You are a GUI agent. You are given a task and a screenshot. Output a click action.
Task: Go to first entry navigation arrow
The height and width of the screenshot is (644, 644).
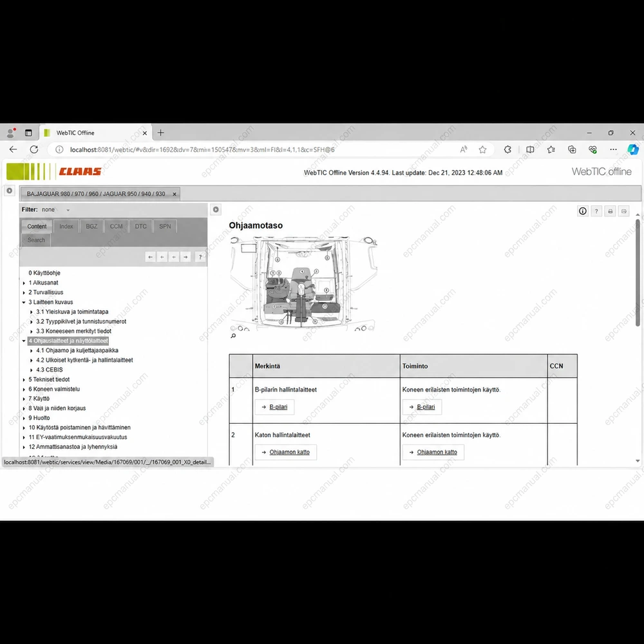[x=150, y=257]
